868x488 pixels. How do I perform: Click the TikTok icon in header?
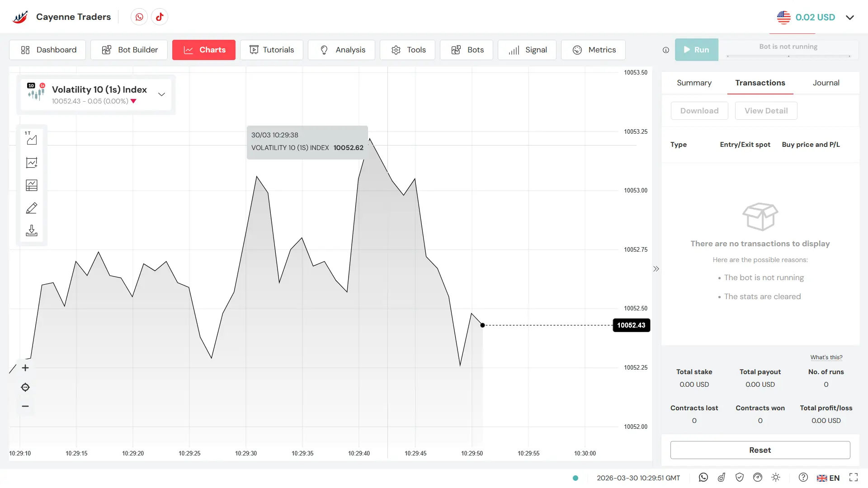[160, 17]
